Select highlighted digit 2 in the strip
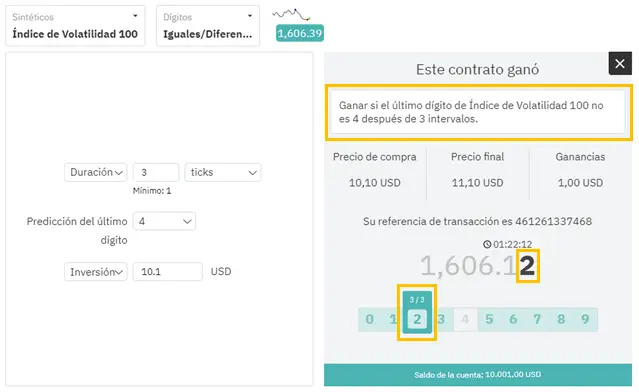The image size is (639, 392). 417,319
